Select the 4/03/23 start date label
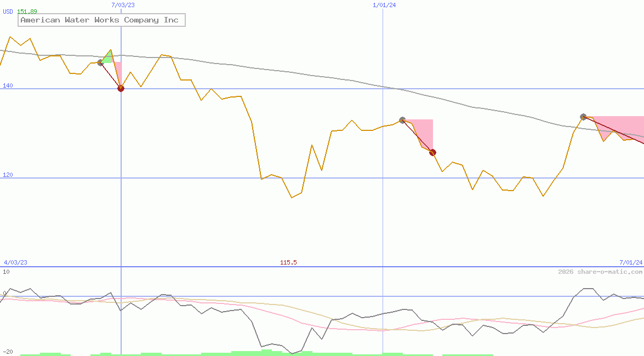Viewport: 644px width, 356px height. pyautogui.click(x=15, y=262)
